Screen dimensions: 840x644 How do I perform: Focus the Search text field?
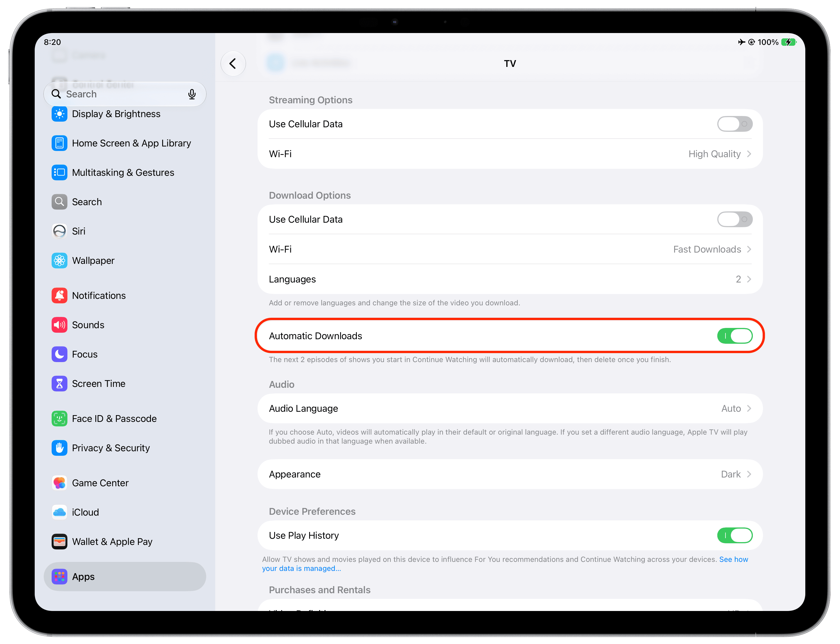[x=125, y=94]
